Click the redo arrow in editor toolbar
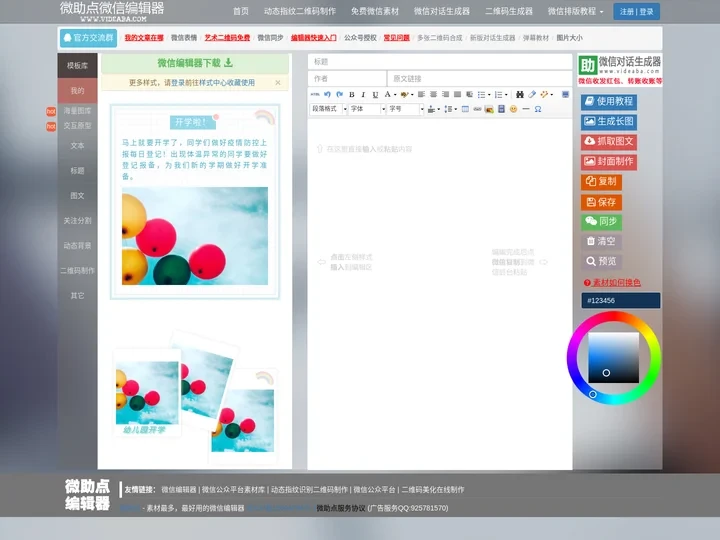Viewport: 720px width, 540px height. pyautogui.click(x=339, y=94)
